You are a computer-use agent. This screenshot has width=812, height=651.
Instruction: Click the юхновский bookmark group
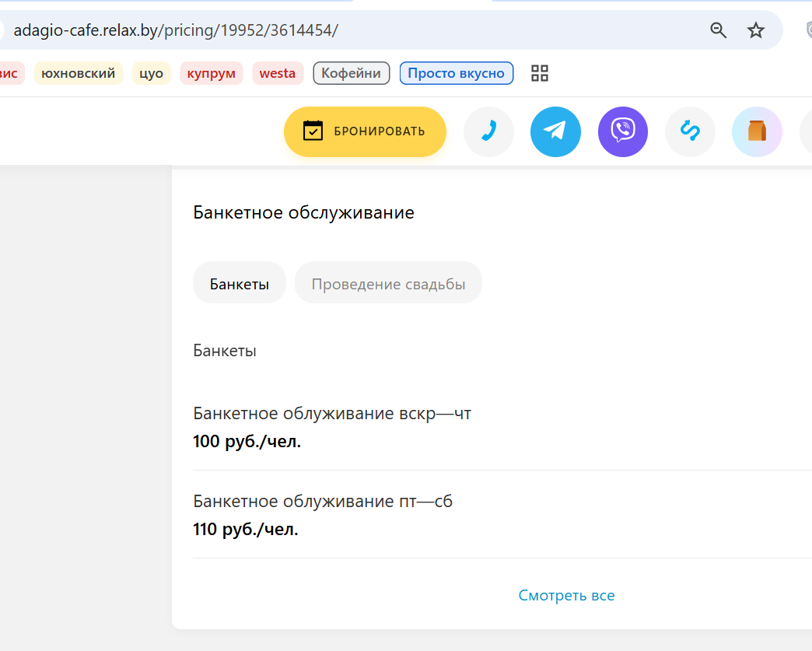79,73
